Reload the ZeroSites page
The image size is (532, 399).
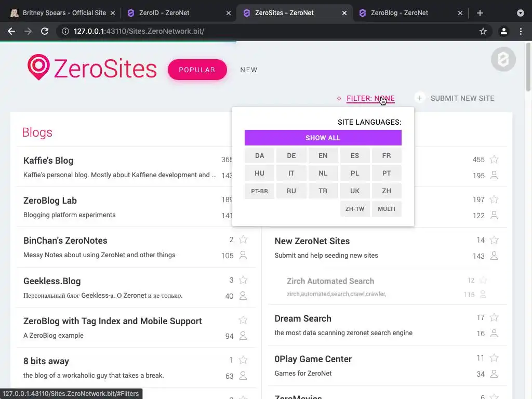tap(45, 31)
